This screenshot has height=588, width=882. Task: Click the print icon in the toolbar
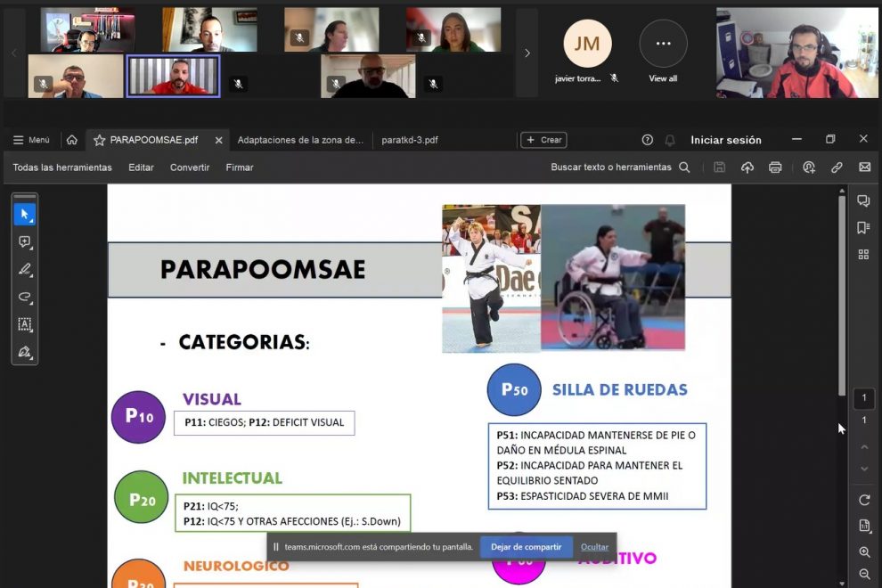pyautogui.click(x=775, y=167)
